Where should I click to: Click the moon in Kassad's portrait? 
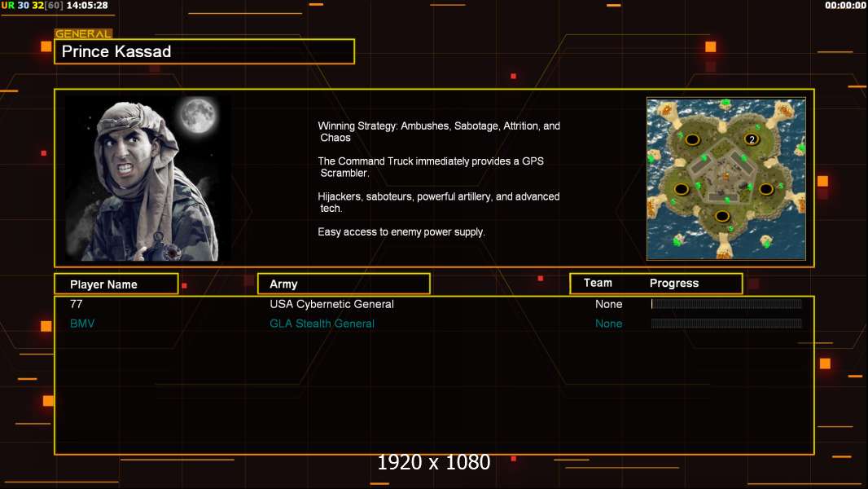pyautogui.click(x=198, y=115)
